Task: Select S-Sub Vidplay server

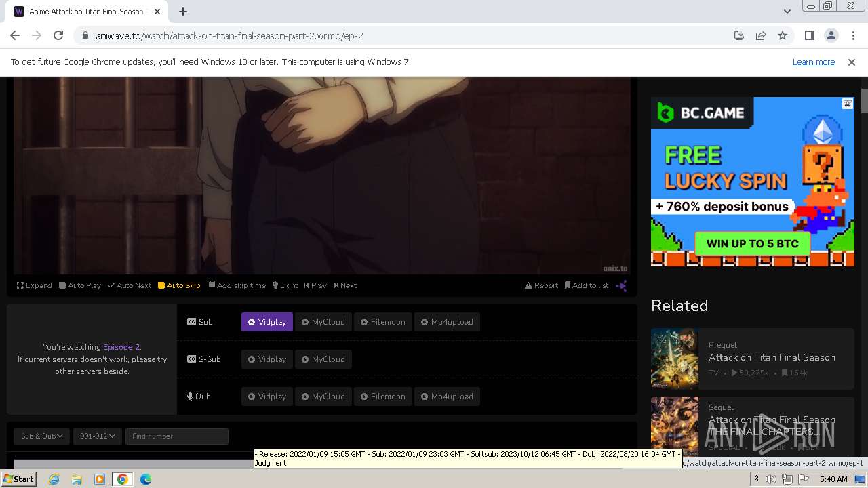Action: [x=267, y=359]
